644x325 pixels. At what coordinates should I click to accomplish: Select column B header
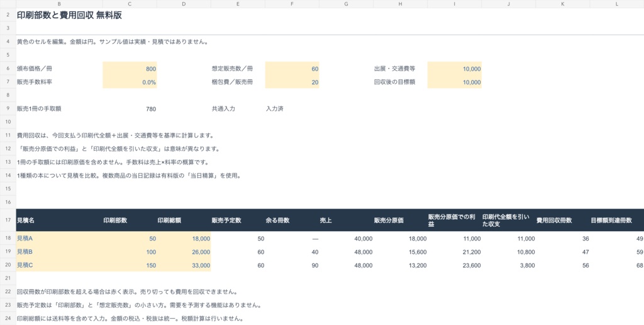click(x=60, y=4)
